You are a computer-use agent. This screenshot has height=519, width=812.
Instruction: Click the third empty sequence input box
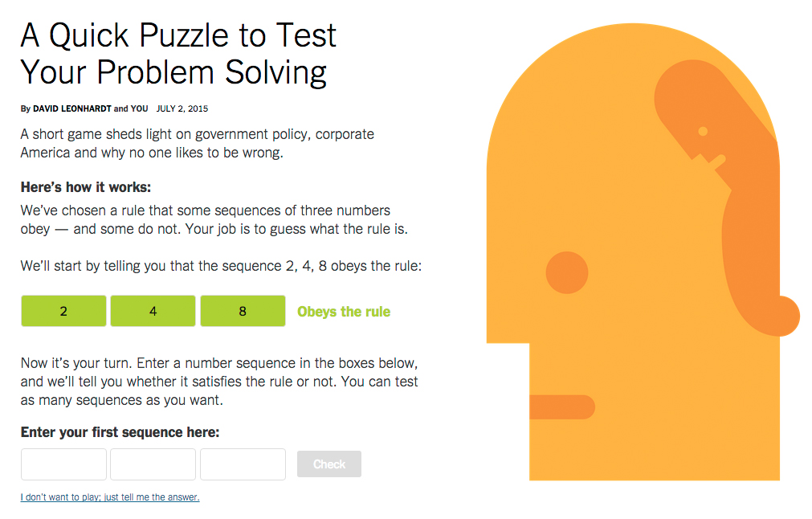pos(243,464)
